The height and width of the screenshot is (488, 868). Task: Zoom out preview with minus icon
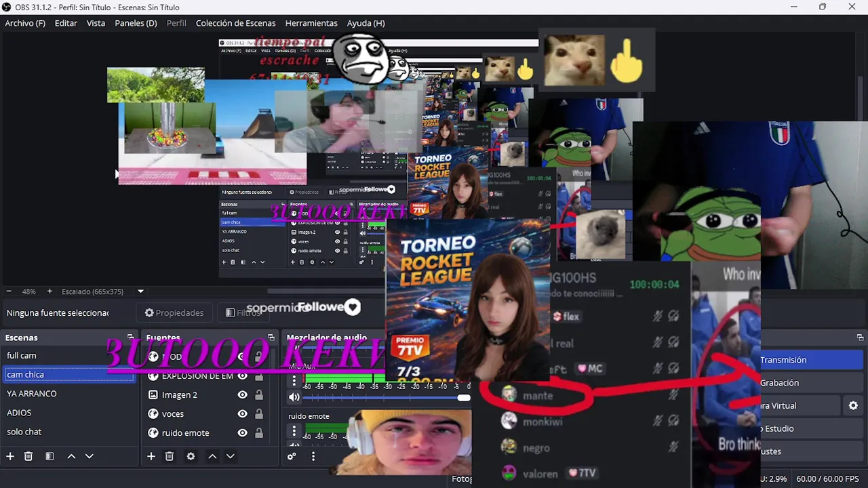point(8,291)
